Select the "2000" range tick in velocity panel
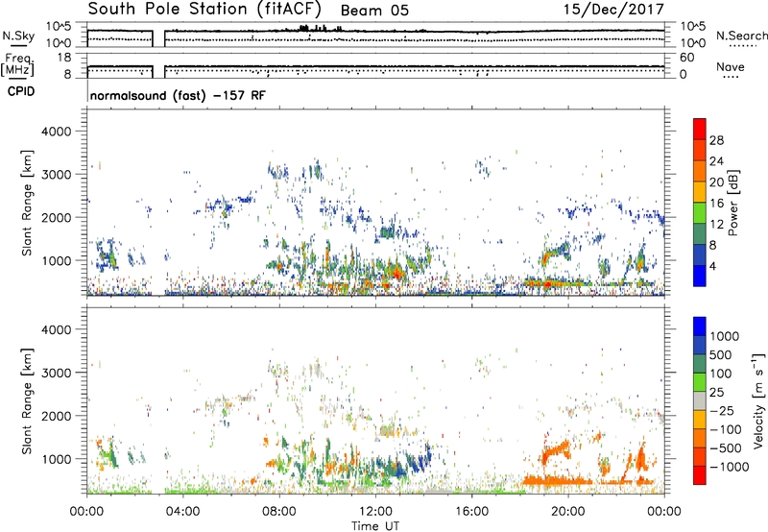The height and width of the screenshot is (532, 768). 57,416
